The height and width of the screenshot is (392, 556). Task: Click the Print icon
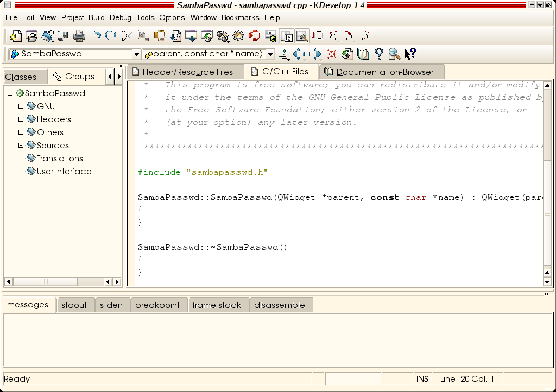click(x=79, y=36)
